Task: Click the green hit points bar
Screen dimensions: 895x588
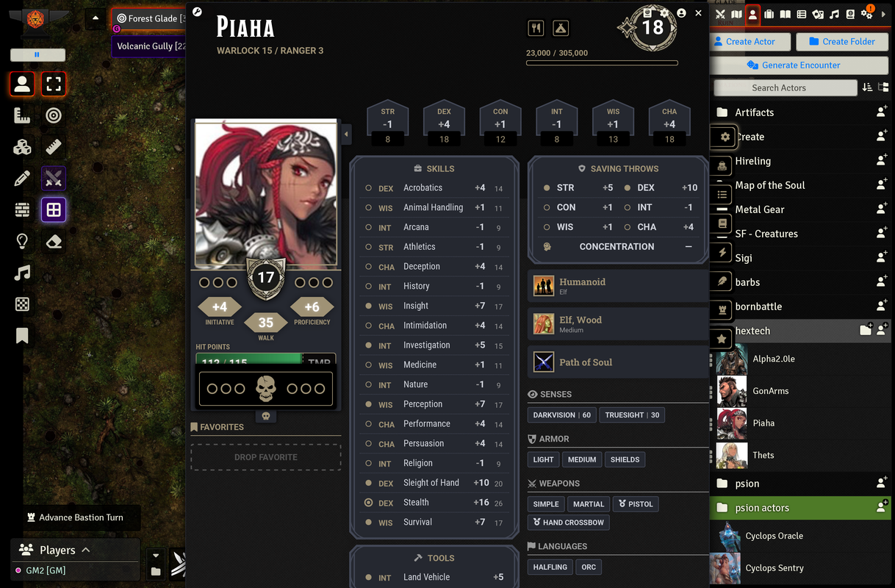Action: click(249, 360)
